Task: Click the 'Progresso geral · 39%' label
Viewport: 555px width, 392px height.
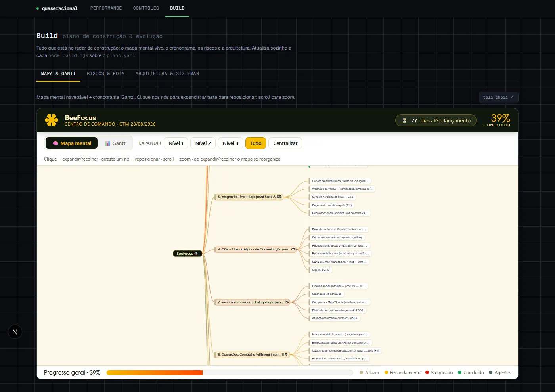Action: (72, 373)
